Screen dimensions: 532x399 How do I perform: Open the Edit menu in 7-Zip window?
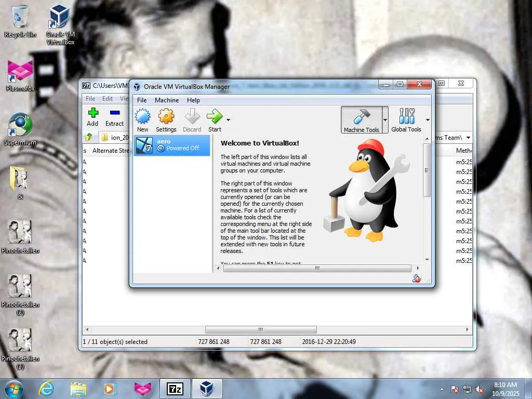pos(107,98)
